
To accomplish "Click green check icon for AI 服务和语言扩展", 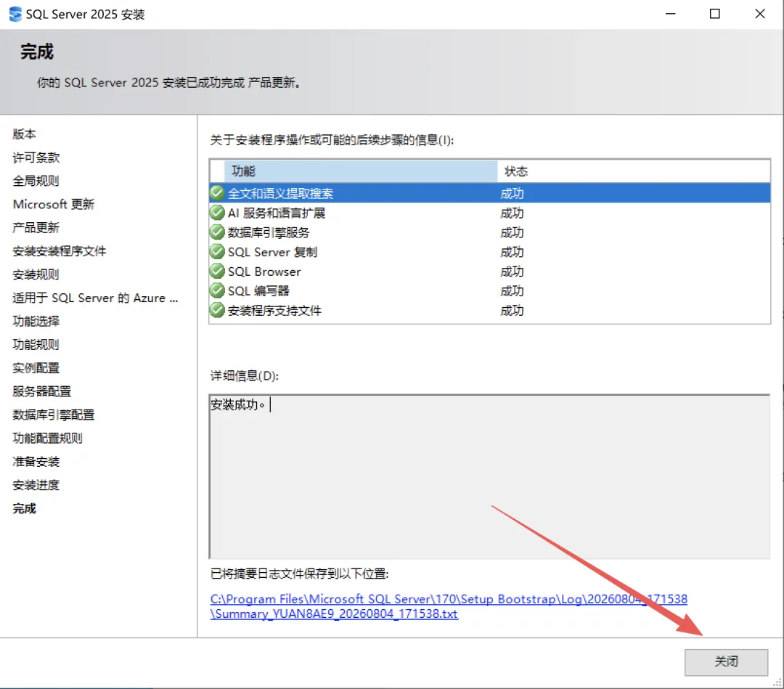I will point(217,213).
